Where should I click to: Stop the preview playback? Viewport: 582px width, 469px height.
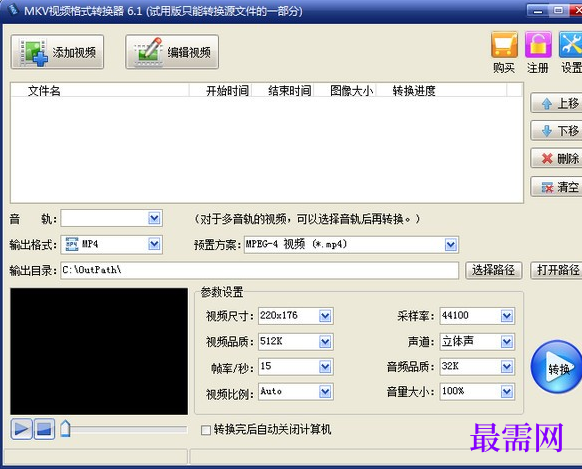coord(45,429)
